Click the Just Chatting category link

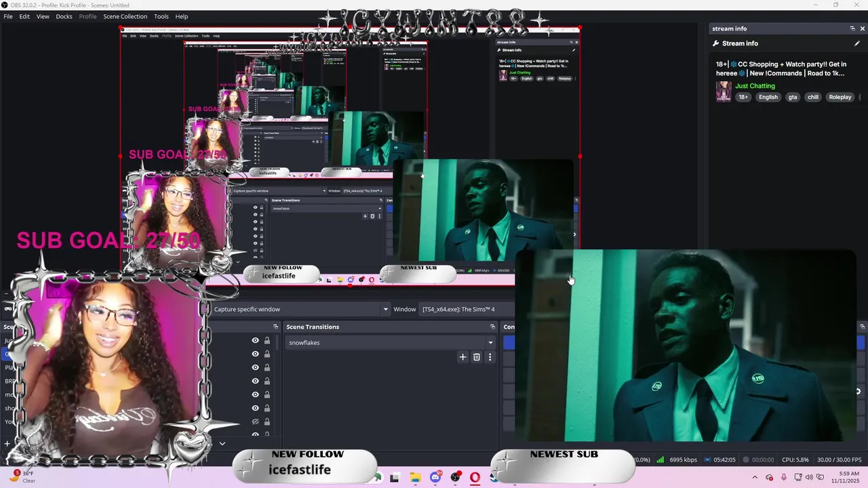click(x=755, y=86)
